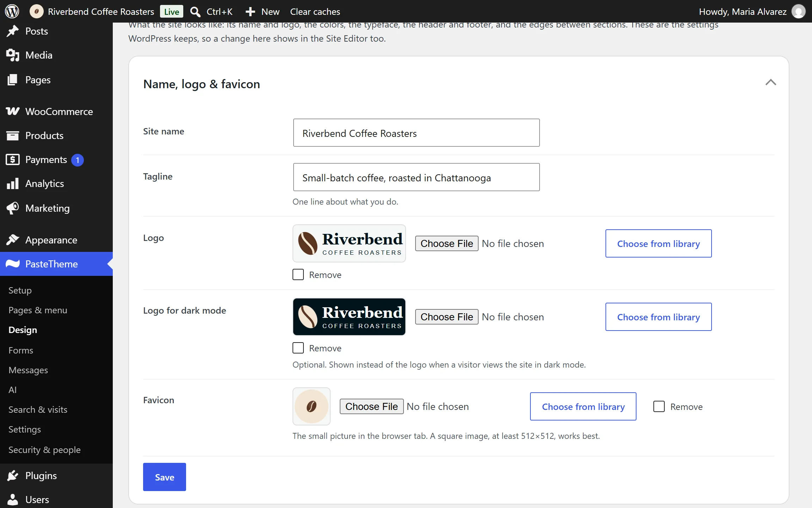Image resolution: width=812 pixels, height=508 pixels.
Task: Click the search magnifier icon in admin bar
Action: 195,12
